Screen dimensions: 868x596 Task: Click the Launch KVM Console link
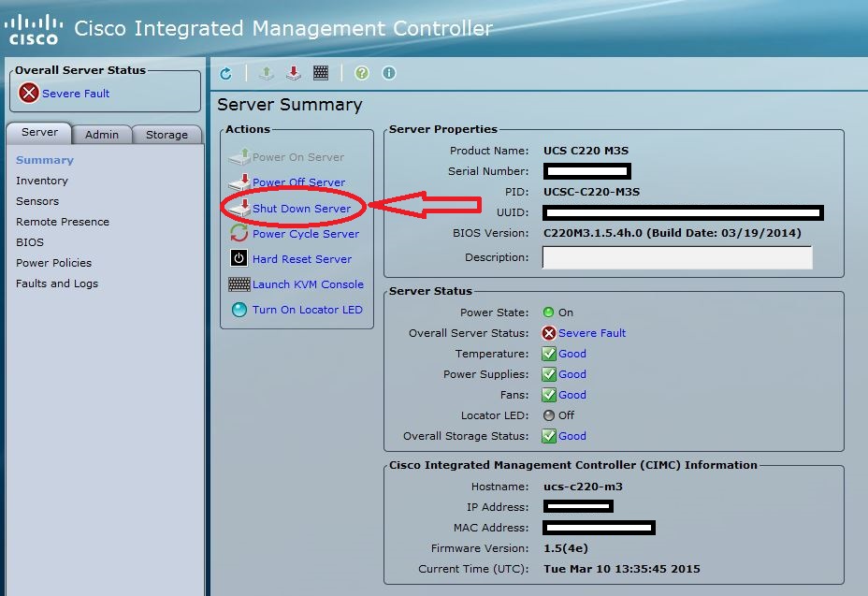tap(309, 284)
